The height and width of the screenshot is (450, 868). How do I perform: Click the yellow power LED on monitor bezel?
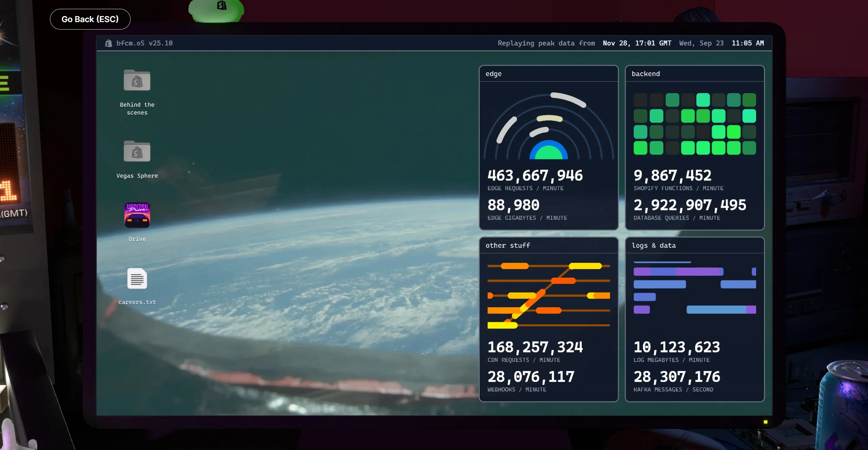(x=766, y=422)
